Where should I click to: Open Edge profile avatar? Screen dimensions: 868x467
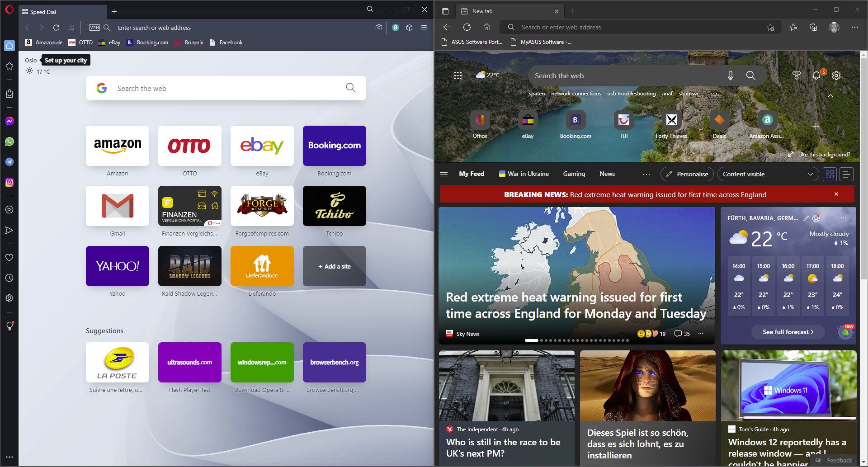click(x=834, y=27)
